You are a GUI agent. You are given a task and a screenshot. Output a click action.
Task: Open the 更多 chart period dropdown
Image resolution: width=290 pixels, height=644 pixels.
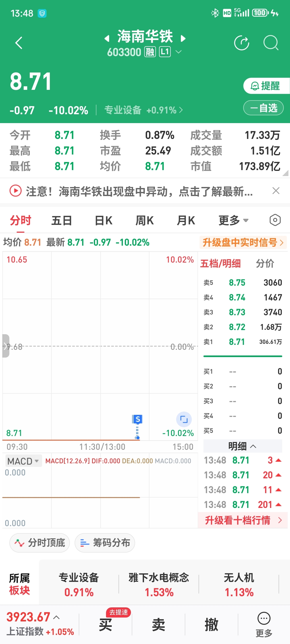click(x=233, y=220)
